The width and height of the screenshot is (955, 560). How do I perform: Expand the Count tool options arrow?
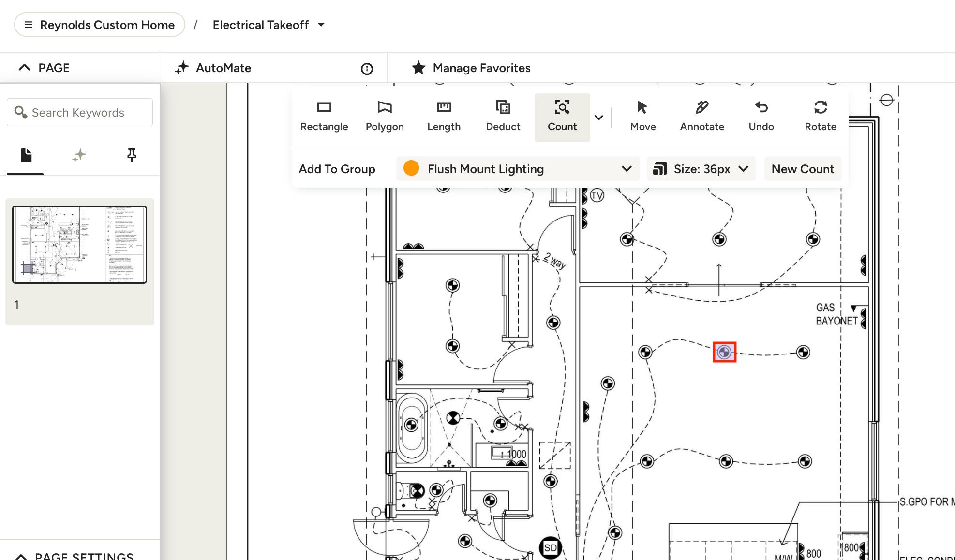click(598, 118)
